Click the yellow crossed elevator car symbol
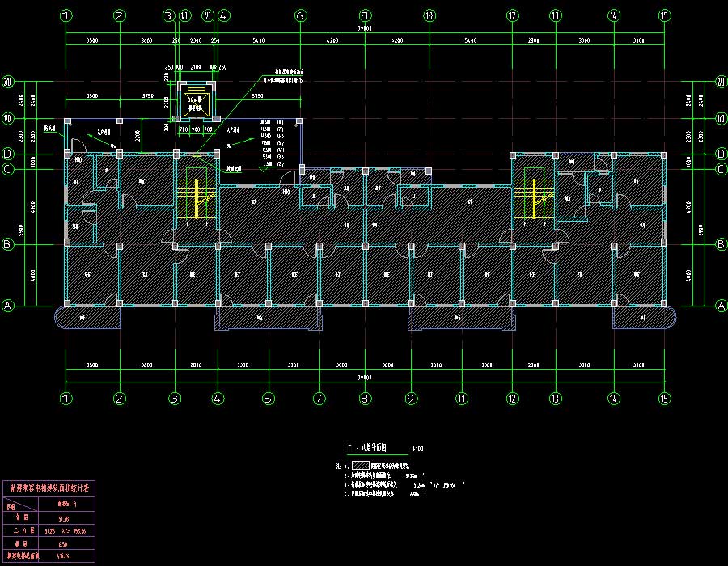The image size is (728, 566). (197, 104)
